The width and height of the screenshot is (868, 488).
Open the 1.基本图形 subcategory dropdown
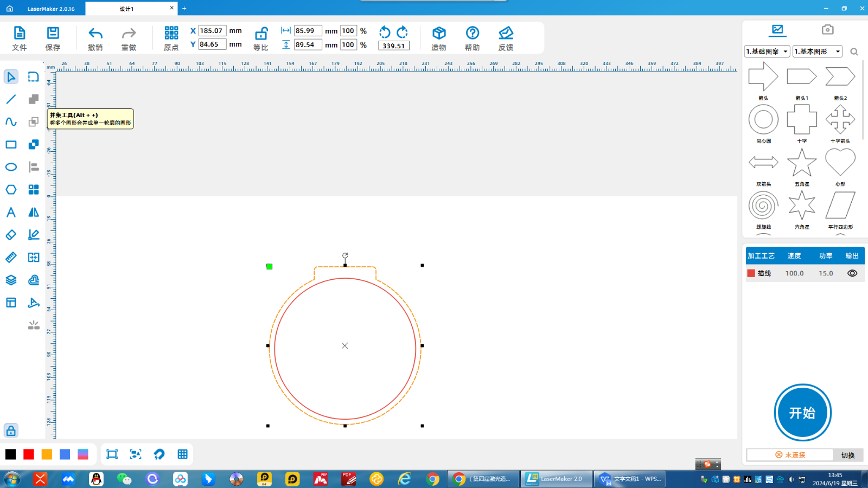[x=817, y=52]
